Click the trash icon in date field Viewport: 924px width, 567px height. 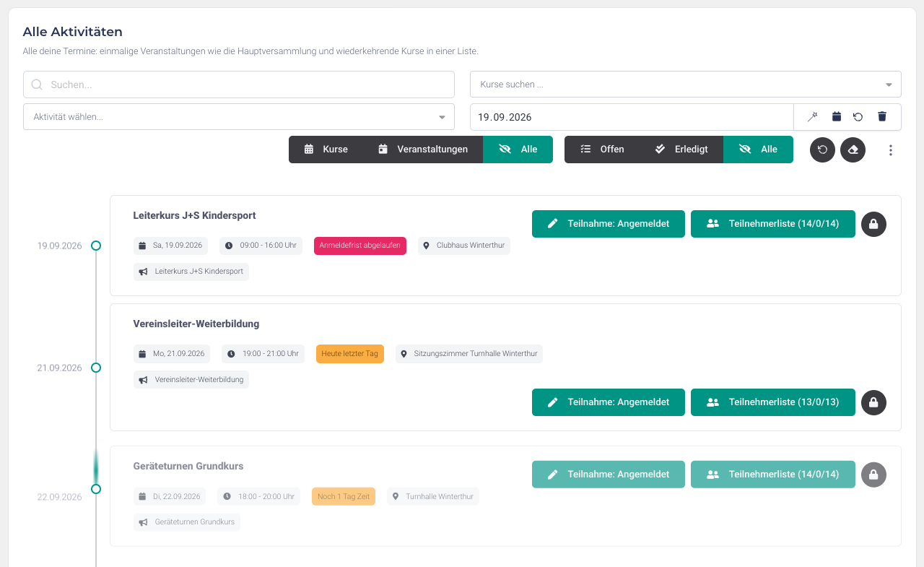click(881, 117)
